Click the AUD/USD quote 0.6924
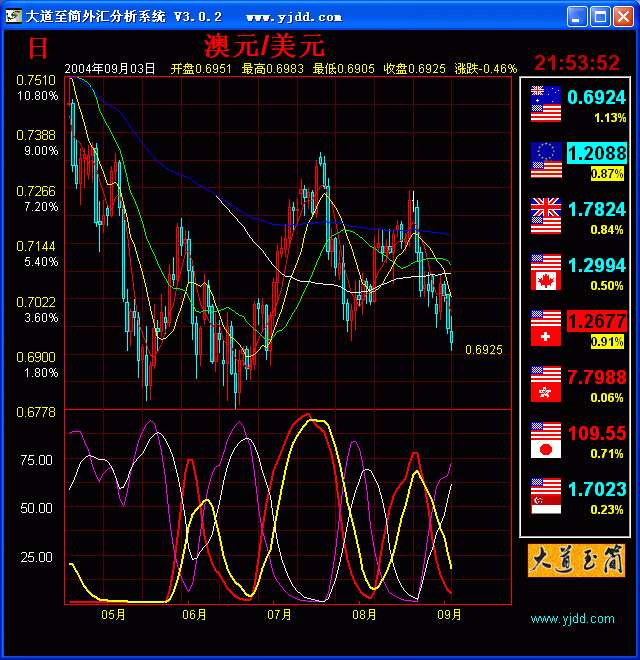The image size is (640, 660). click(x=597, y=97)
